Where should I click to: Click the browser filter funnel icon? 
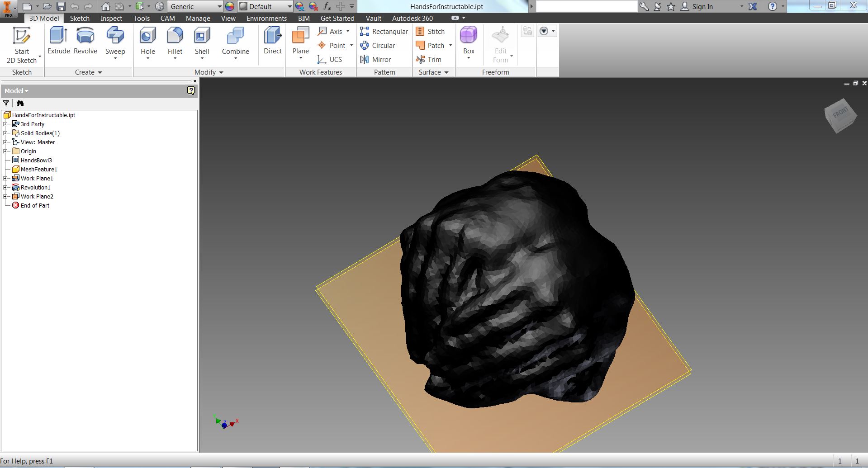tap(6, 103)
